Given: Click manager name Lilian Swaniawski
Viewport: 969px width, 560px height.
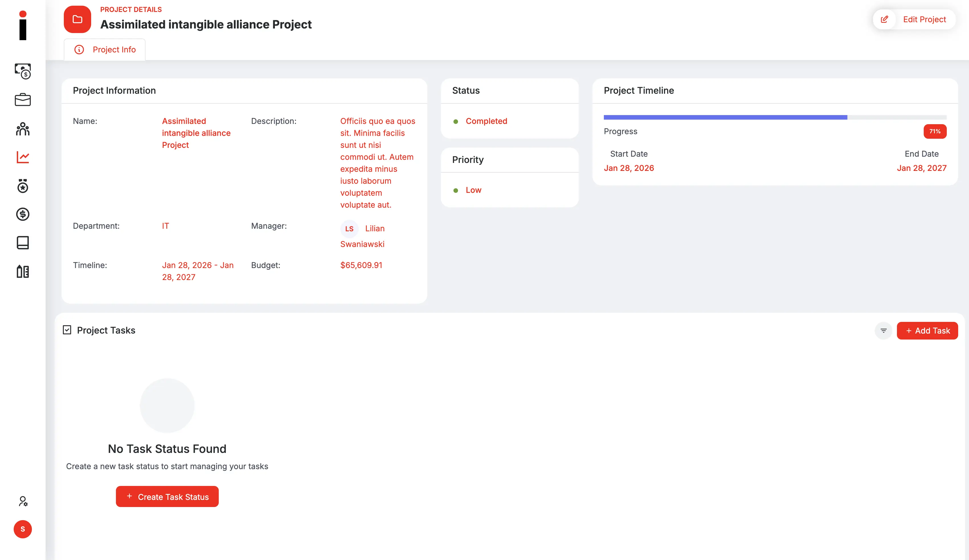Looking at the screenshot, I should [363, 236].
